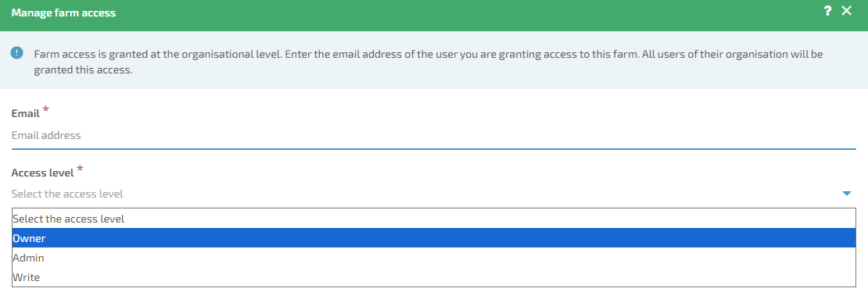Click the Access level field label
Screen dimensions: 868x299
coord(43,173)
